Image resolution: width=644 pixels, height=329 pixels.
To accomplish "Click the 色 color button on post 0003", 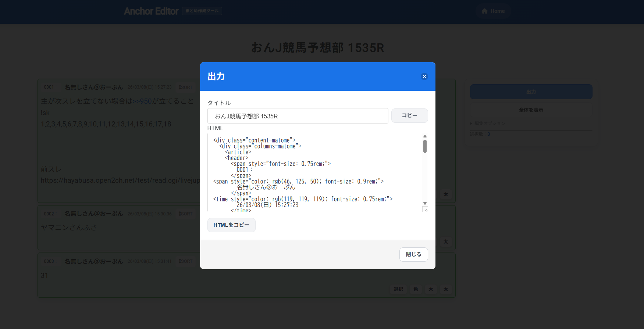I will 416,289.
